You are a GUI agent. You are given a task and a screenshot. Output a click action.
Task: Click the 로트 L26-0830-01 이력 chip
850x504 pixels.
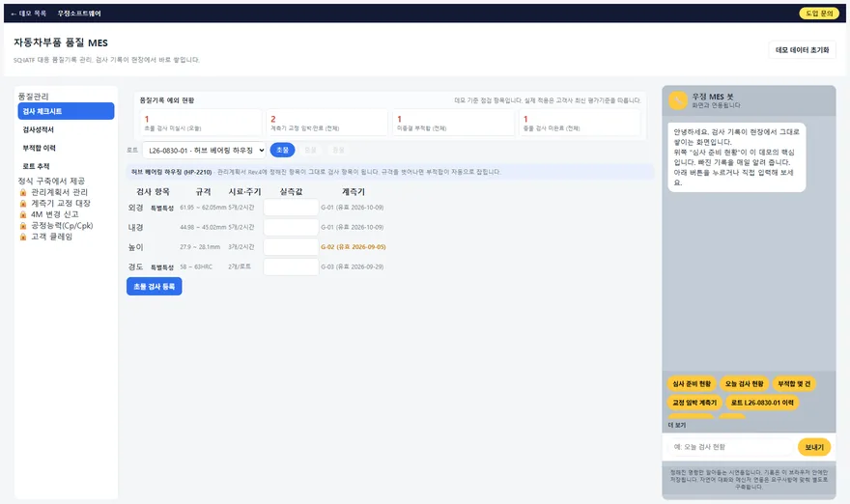(762, 403)
